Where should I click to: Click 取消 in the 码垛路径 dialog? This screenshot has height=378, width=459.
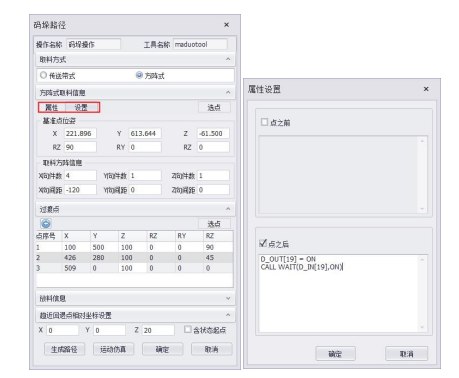coord(211,349)
